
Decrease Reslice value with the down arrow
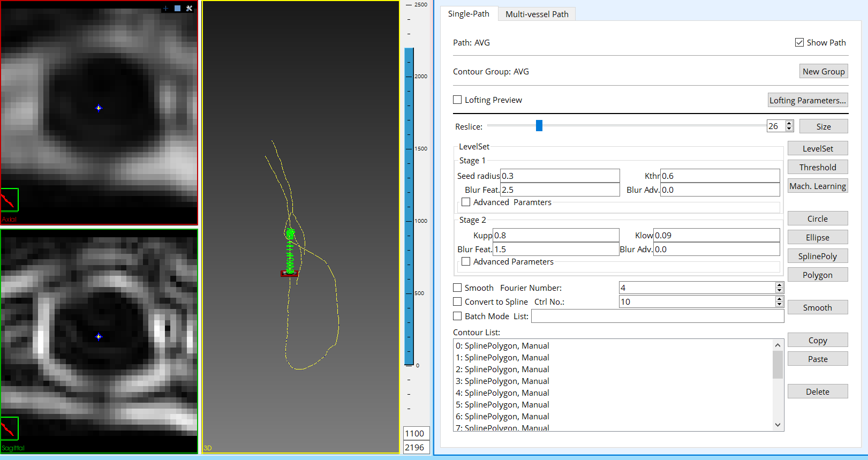coord(789,129)
